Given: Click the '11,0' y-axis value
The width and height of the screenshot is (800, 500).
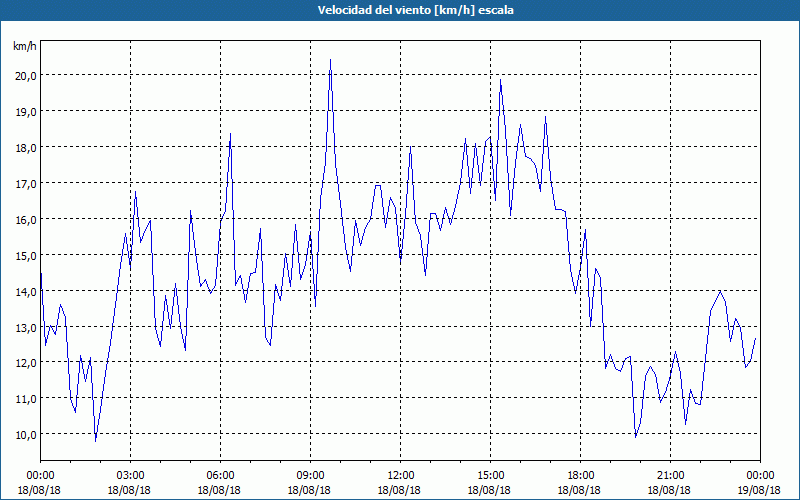Looking at the screenshot, I should pos(25,398).
